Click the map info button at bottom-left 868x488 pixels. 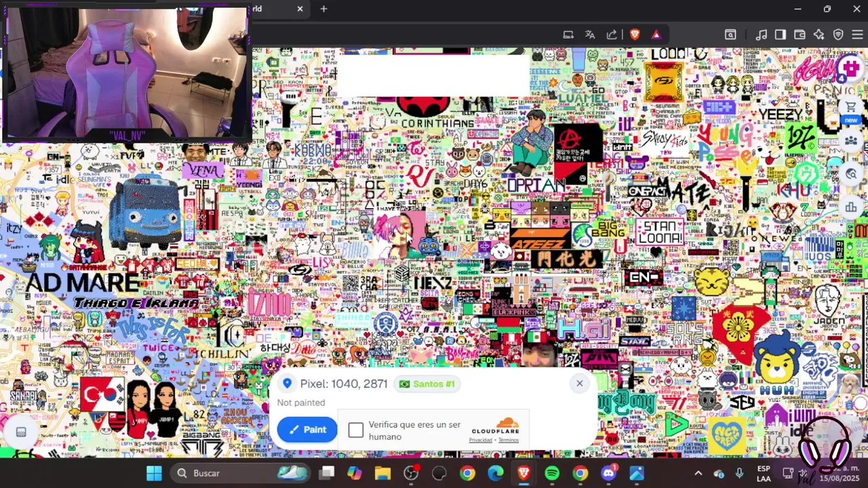coord(21,432)
